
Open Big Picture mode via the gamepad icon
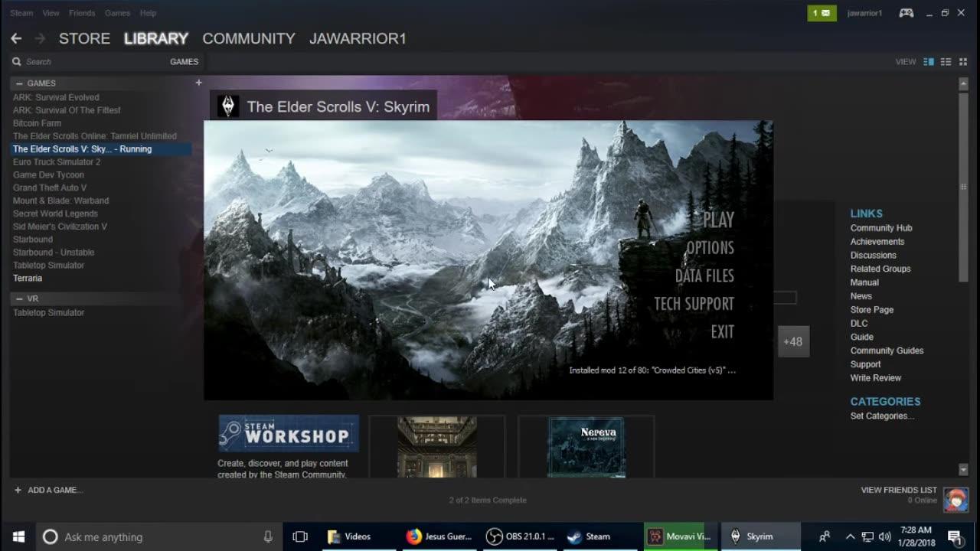point(906,13)
